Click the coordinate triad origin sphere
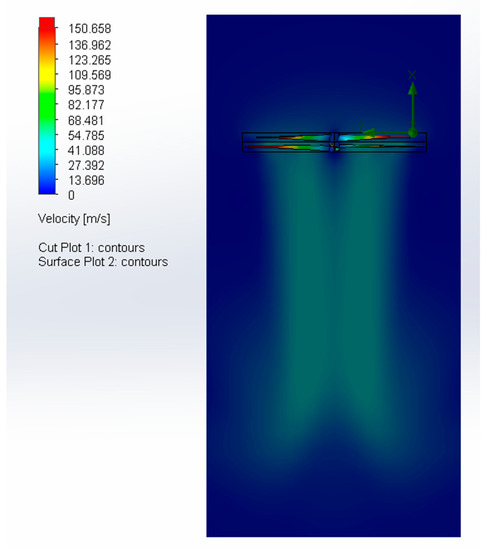The width and height of the screenshot is (486, 550). (x=413, y=133)
